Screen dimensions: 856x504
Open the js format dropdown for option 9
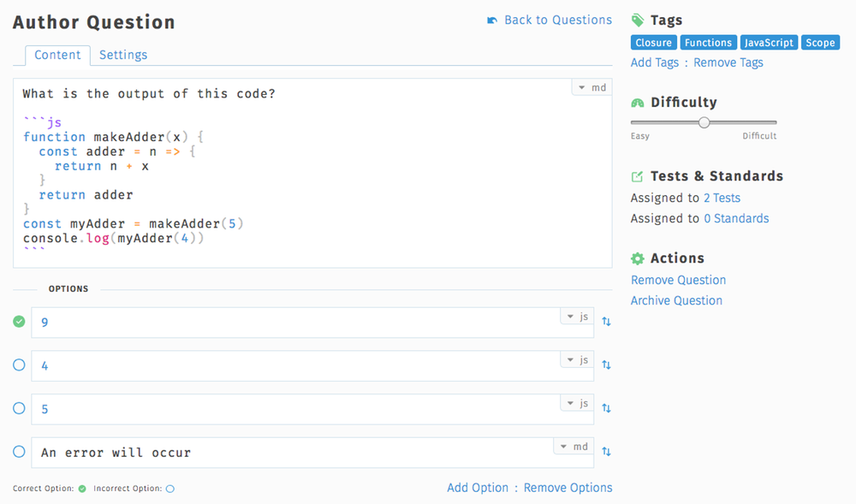click(x=577, y=317)
